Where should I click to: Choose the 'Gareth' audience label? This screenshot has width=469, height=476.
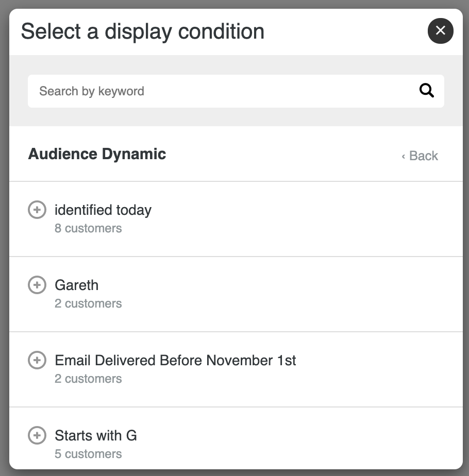tap(77, 285)
